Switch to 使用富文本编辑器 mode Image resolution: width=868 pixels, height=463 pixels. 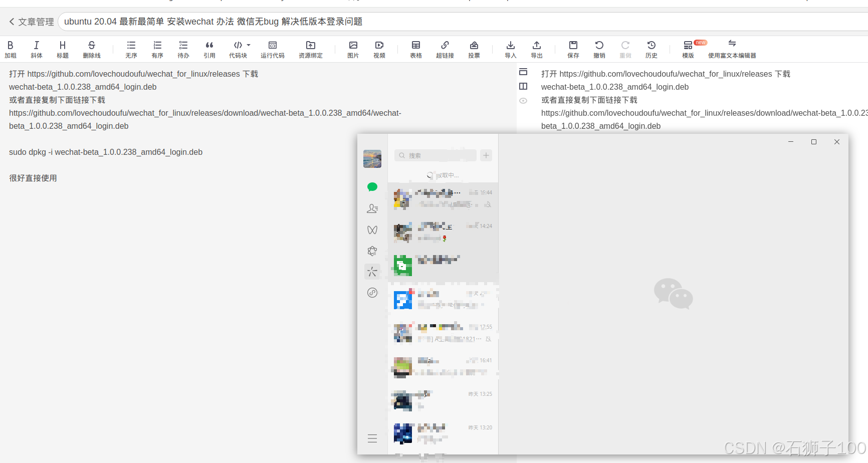732,49
